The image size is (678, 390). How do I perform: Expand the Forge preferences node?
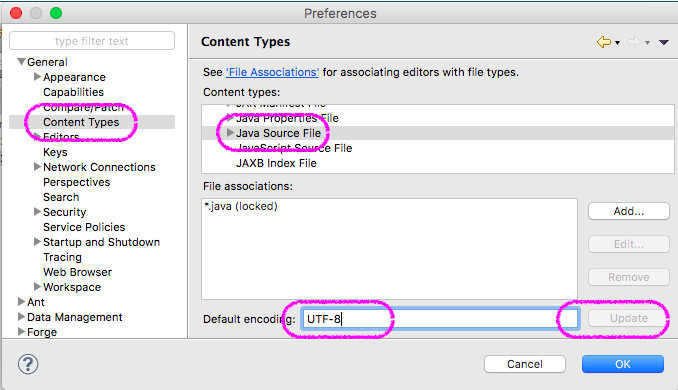click(x=21, y=332)
